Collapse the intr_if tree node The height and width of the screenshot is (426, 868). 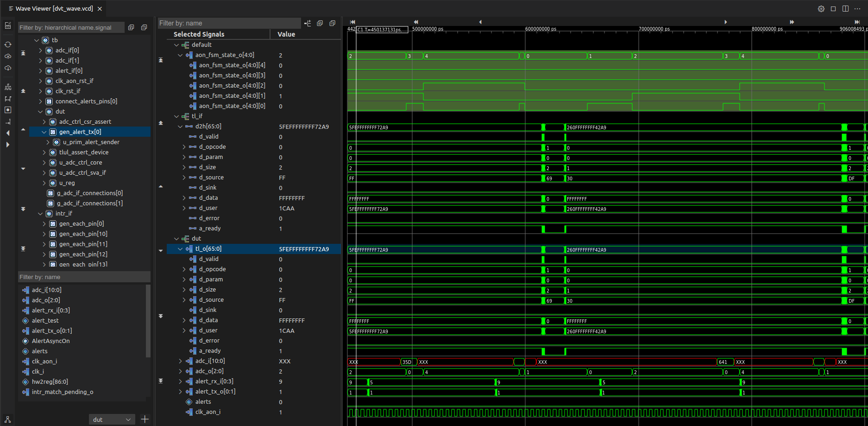tap(41, 213)
